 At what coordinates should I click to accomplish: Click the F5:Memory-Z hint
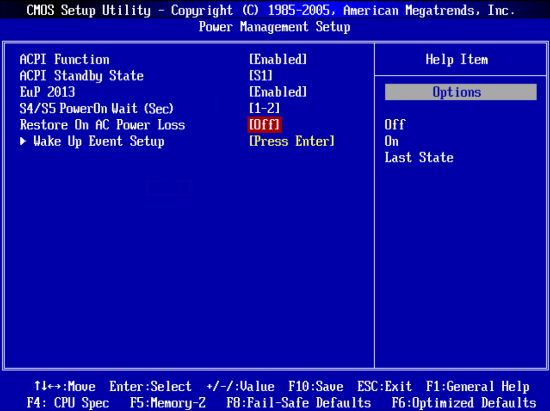click(168, 403)
